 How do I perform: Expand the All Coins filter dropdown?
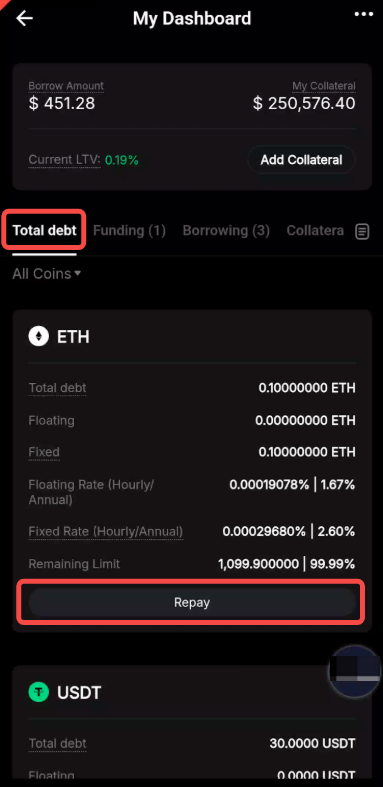coord(47,274)
